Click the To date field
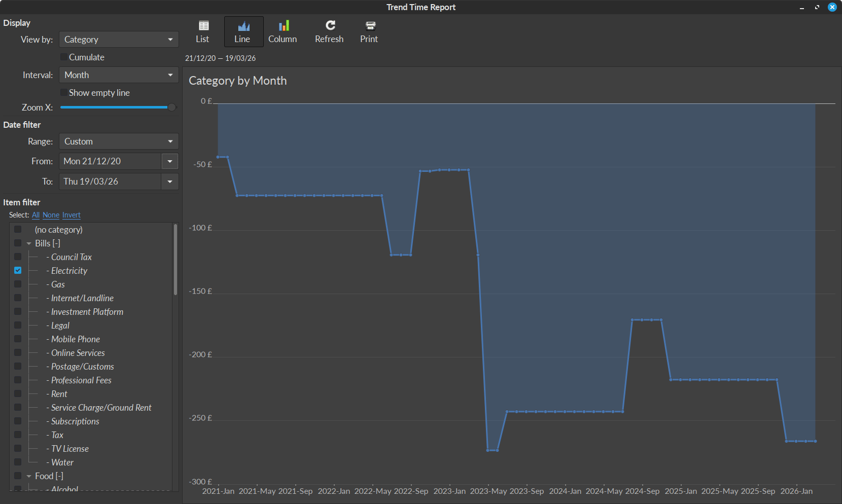Image resolution: width=842 pixels, height=504 pixels. point(110,182)
